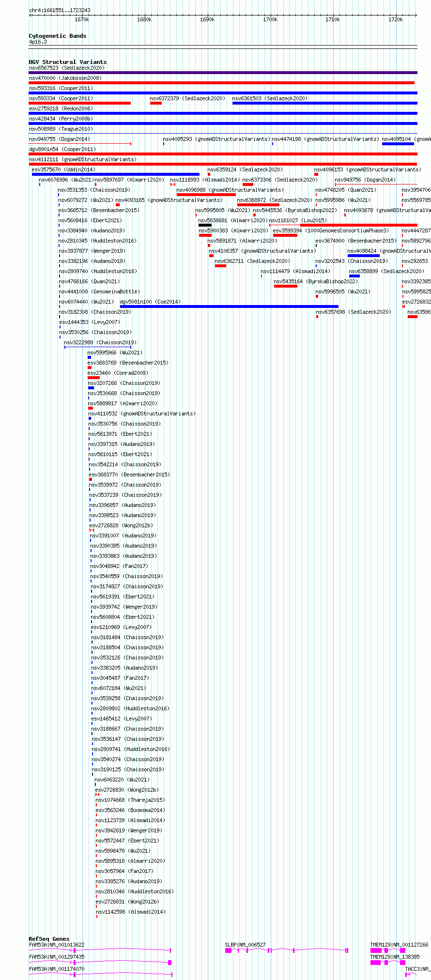The image size is (431, 980).
Task: Click the black nsv5838681 (Almarri2020) bar
Action: [x=205, y=225]
